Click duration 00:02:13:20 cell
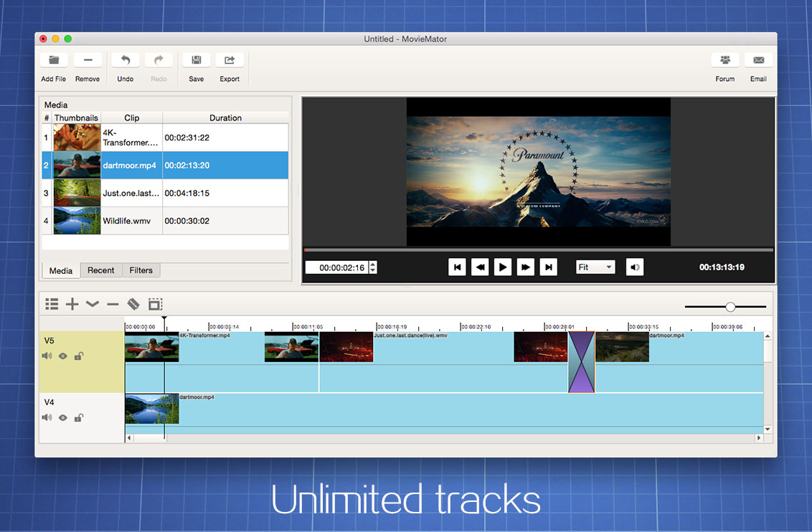The image size is (812, 532). (x=225, y=166)
